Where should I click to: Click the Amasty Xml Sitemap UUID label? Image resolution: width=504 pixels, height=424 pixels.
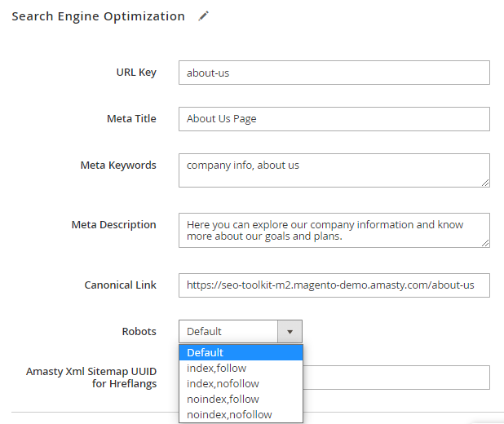point(91,378)
